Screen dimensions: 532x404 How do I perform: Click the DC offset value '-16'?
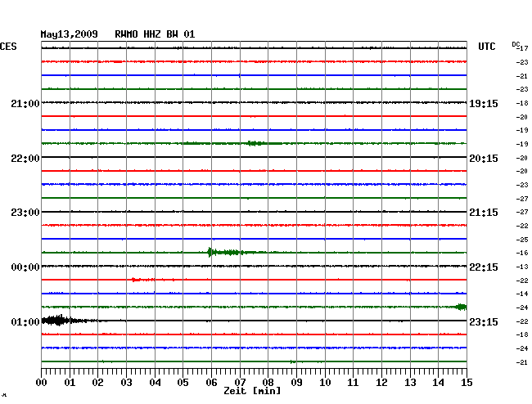(x=522, y=253)
